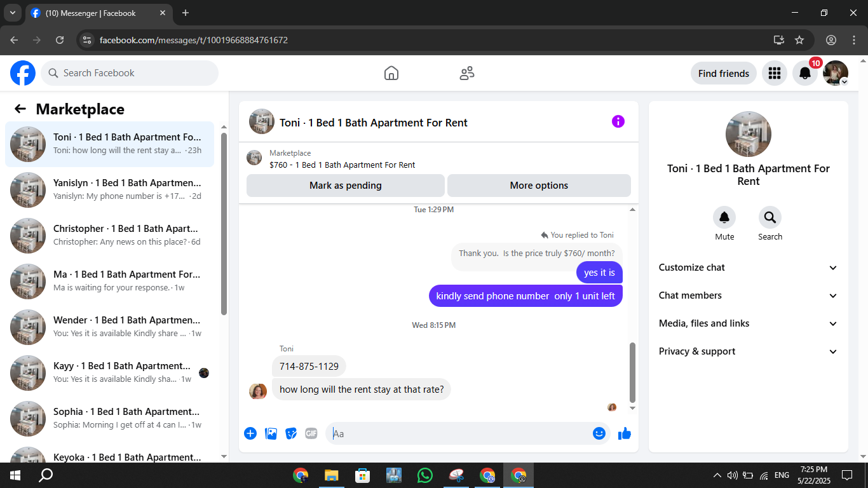
Task: Open Windows taskbar search
Action: click(x=46, y=475)
